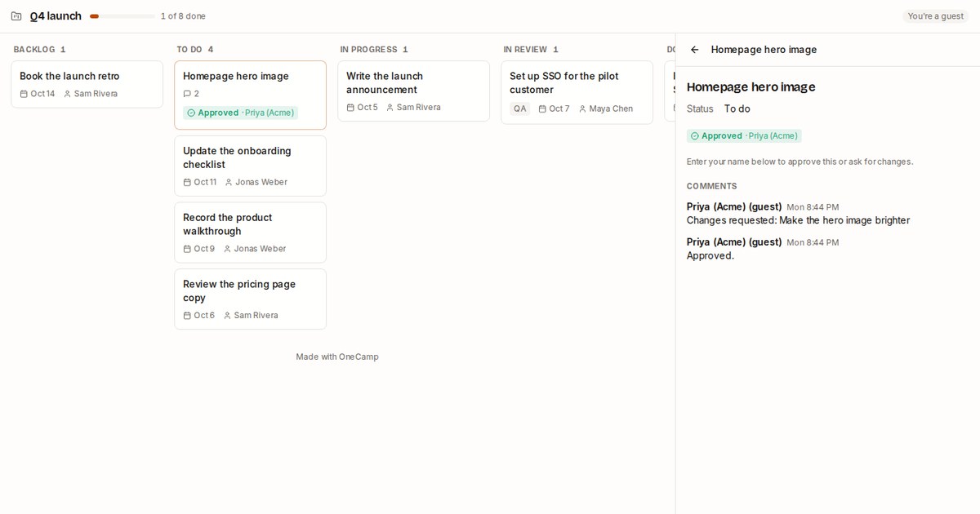Open the Review the pricing page copy card

(x=250, y=299)
